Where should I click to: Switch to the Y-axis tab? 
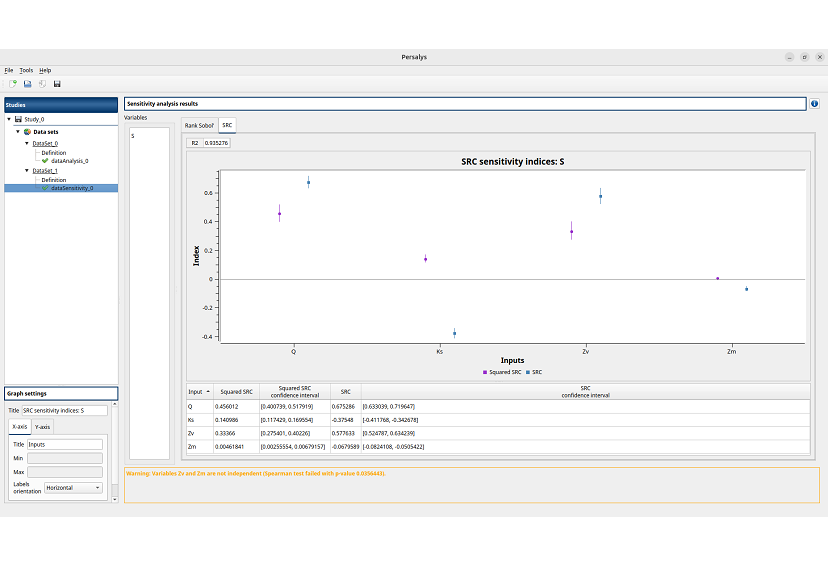coord(43,427)
